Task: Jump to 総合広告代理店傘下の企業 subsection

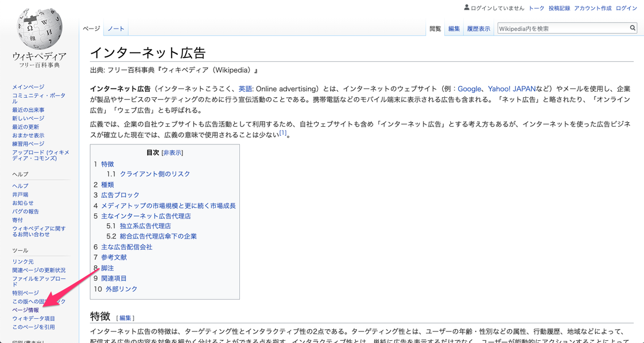Action: [x=158, y=236]
